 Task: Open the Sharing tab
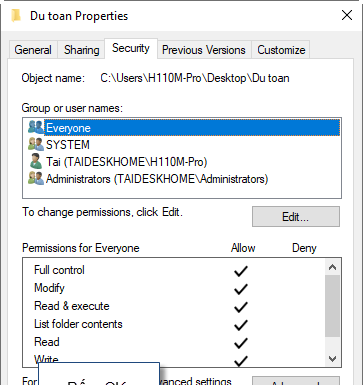[x=82, y=50]
